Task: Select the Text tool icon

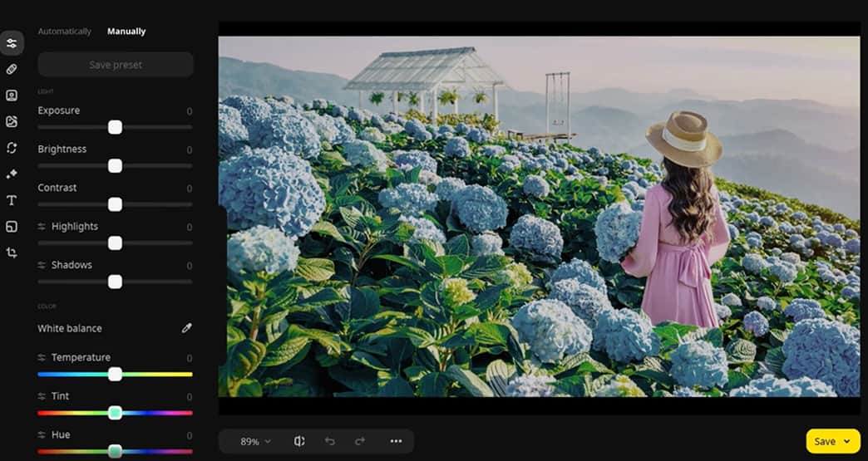Action: click(12, 200)
